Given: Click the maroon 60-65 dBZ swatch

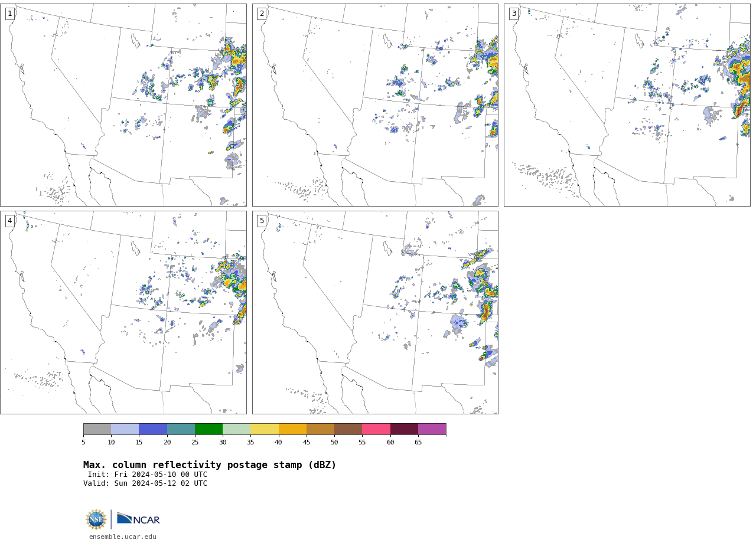Looking at the screenshot, I should pyautogui.click(x=404, y=429).
